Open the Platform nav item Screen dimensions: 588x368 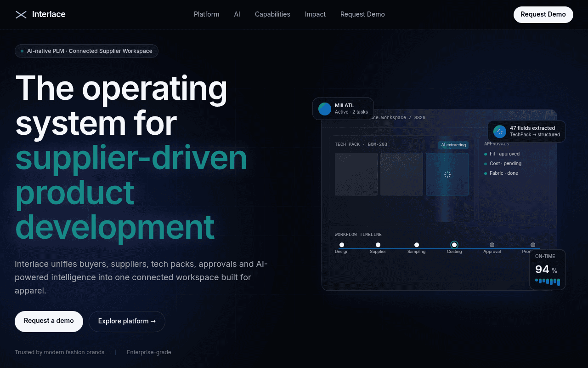pyautogui.click(x=207, y=15)
